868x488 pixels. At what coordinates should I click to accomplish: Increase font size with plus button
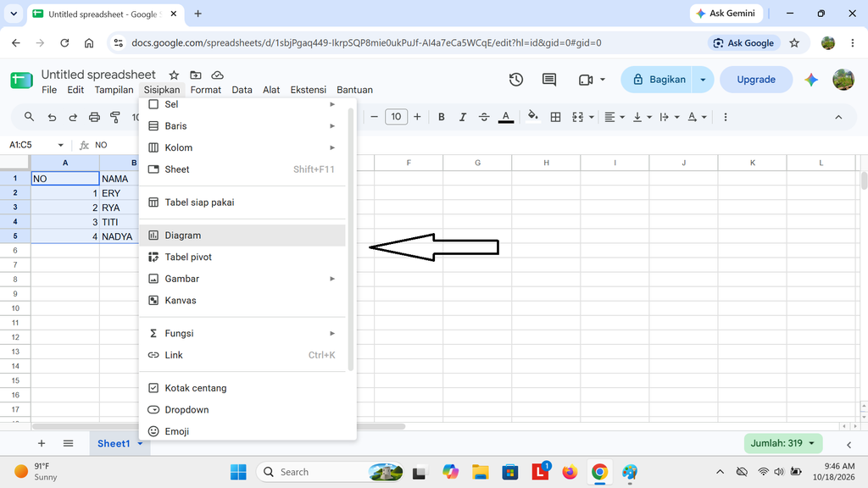click(x=417, y=117)
